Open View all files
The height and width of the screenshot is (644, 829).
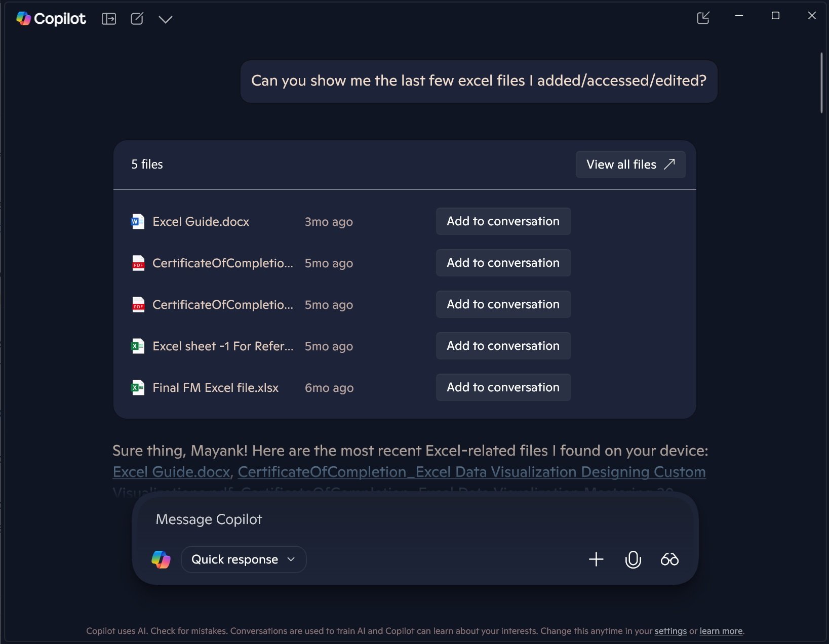click(630, 164)
